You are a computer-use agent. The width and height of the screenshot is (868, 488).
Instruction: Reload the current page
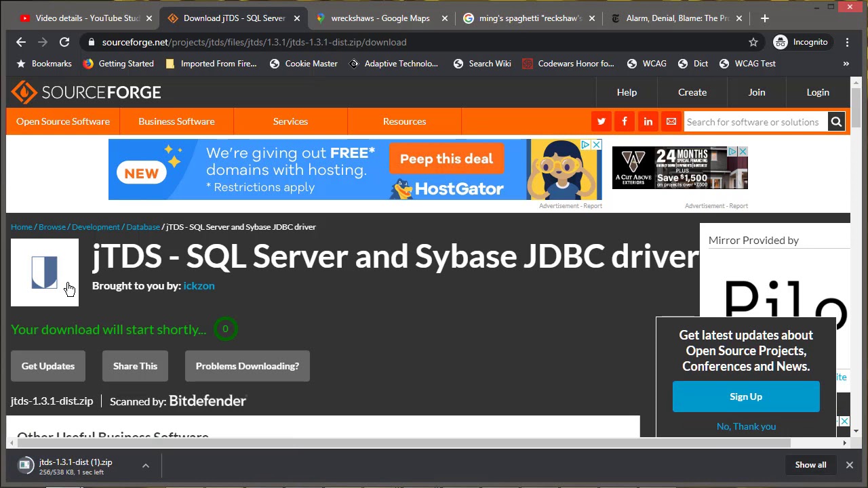pos(64,42)
